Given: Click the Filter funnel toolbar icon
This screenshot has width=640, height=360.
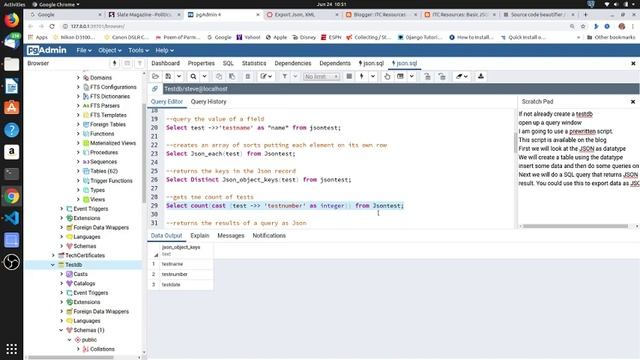Looking at the screenshot, I should pos(284,76).
